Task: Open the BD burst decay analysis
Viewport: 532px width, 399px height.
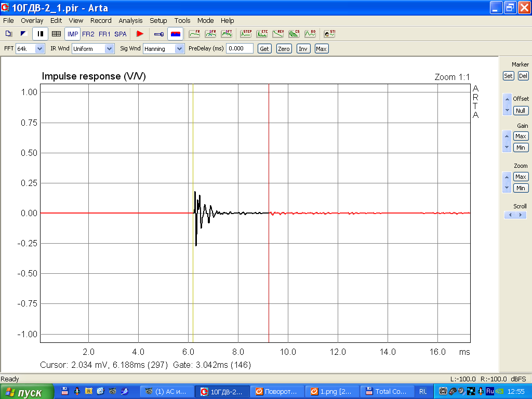Action: pos(310,34)
